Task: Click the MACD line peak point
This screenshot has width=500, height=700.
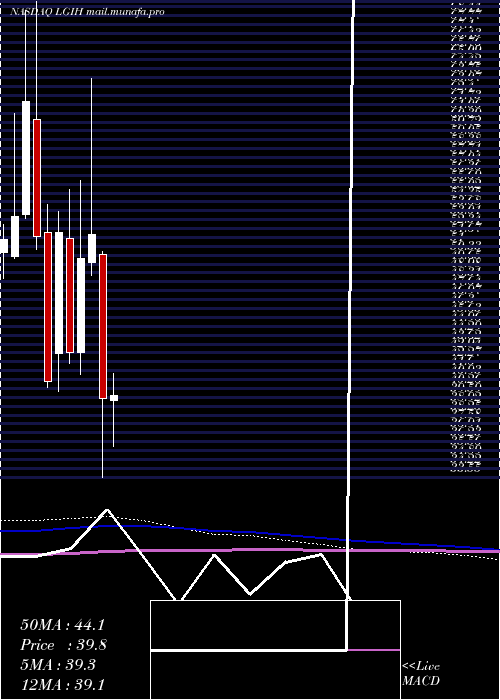Action: (x=107, y=510)
